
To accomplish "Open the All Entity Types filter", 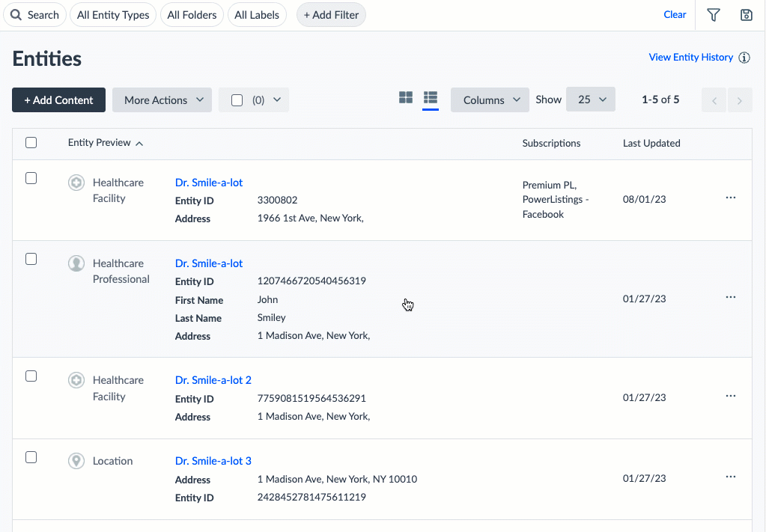I will tap(113, 15).
